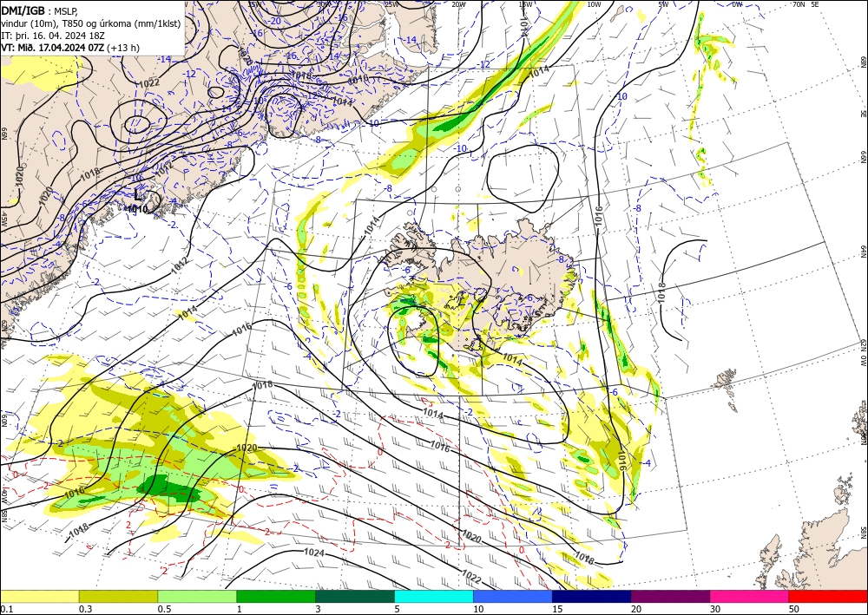Screen dimensions: 868x615
Task: Click the "15" legend value label
Action: click(x=557, y=609)
